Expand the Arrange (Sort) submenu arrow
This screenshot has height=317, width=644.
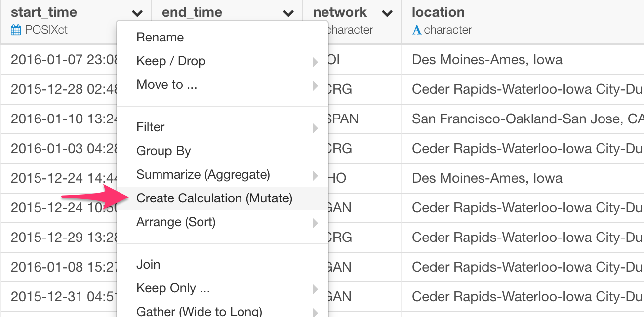315,223
